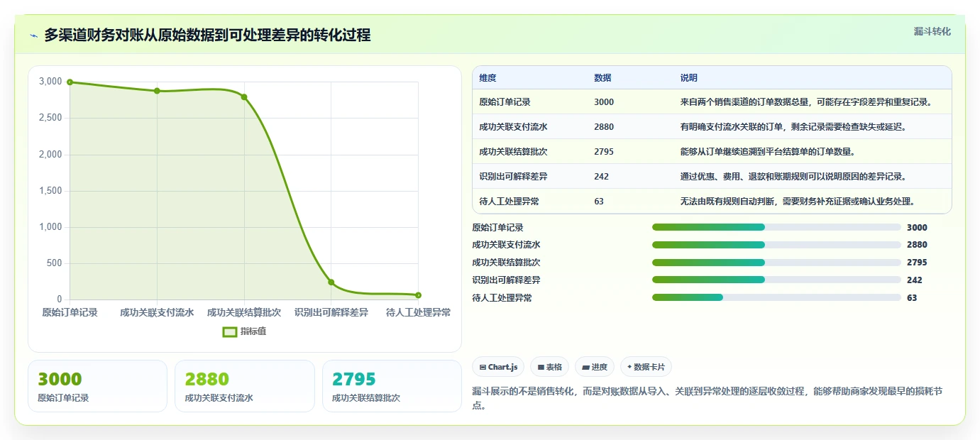
Task: Click the table value 2795
Action: (604, 152)
